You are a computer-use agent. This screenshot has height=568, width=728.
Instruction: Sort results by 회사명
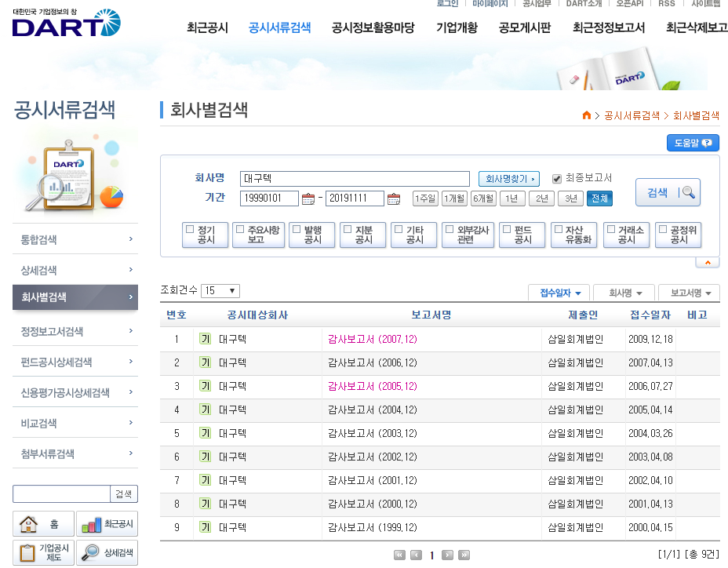point(624,293)
